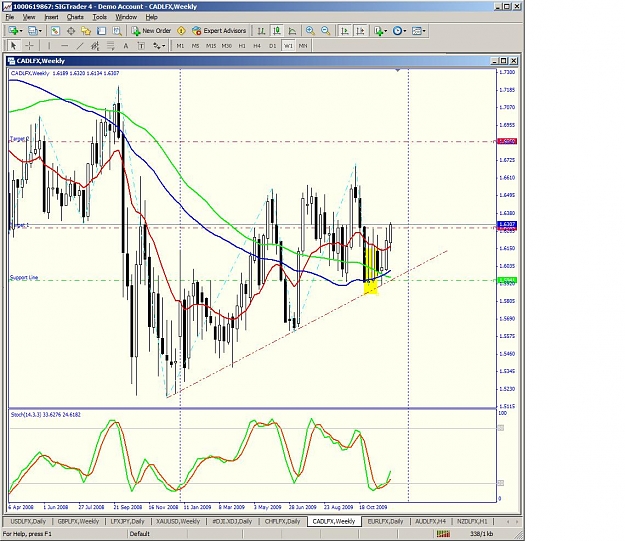Expand the arrows dropdown arrow

(x=163, y=46)
